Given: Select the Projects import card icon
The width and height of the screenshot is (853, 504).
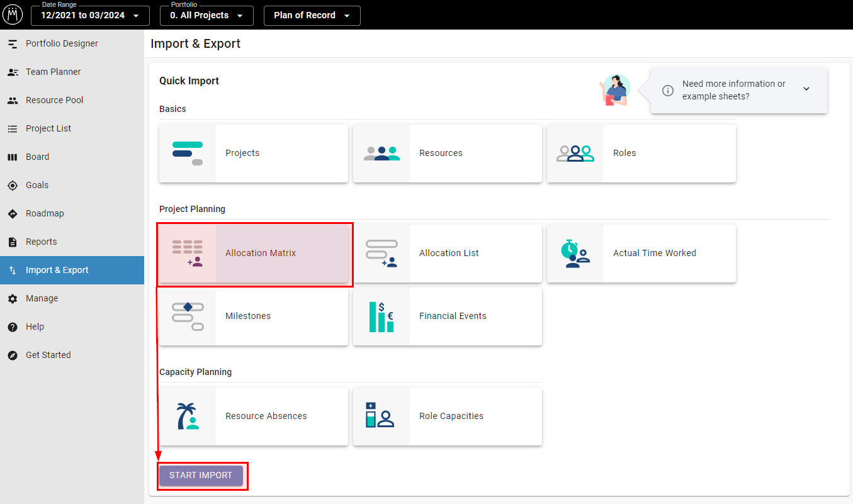Looking at the screenshot, I should coord(188,154).
